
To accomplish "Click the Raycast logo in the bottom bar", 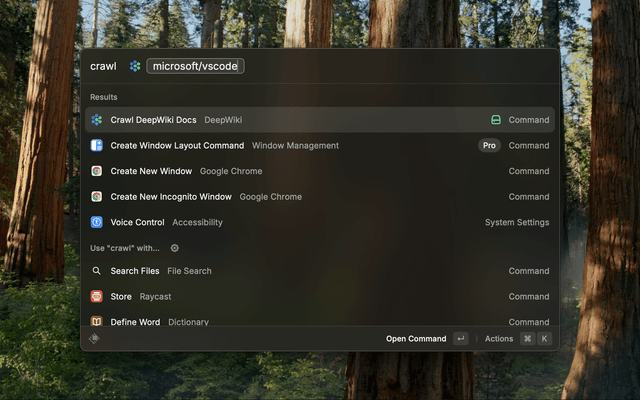I will [94, 339].
